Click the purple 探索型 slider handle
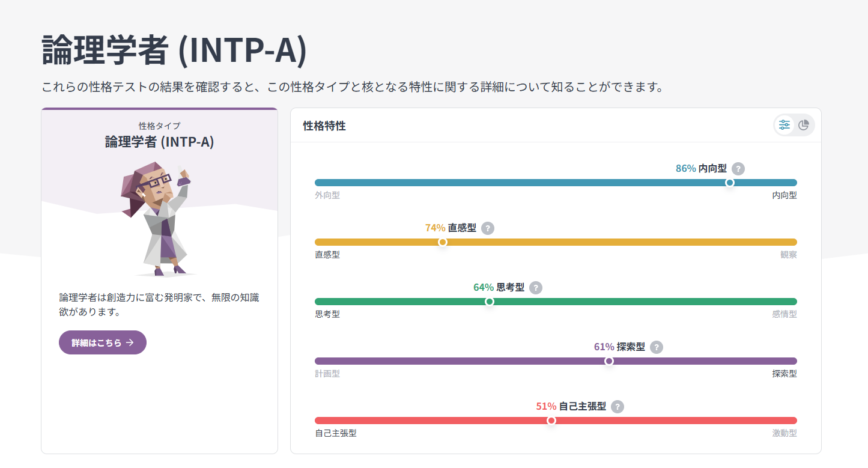Screen dimensions: 868x468 pos(609,361)
